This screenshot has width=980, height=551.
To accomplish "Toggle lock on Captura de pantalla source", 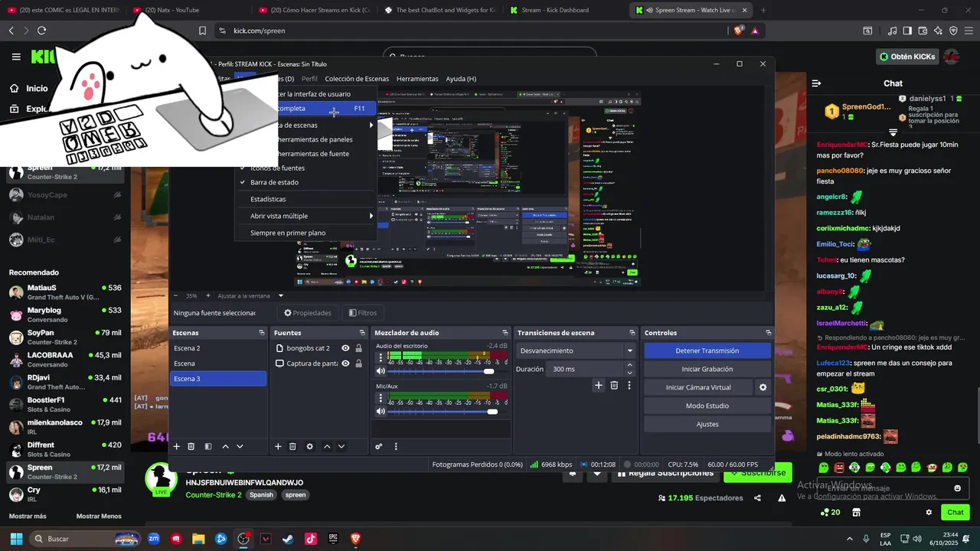I will pyautogui.click(x=358, y=364).
